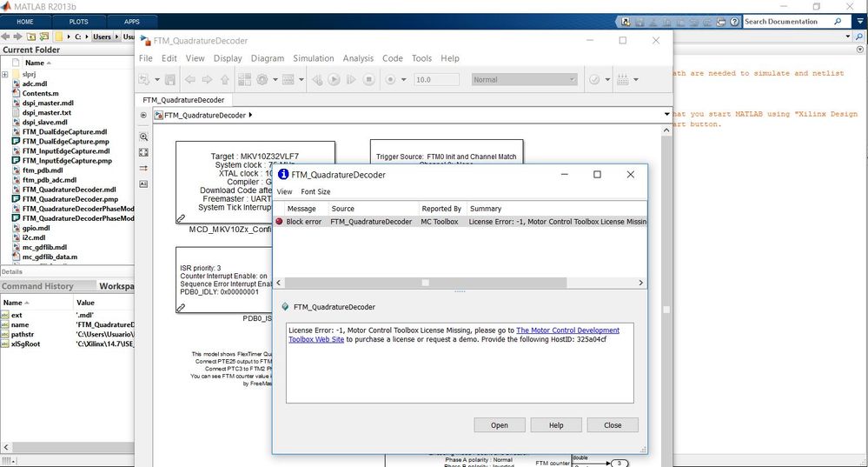Click the Up to Parent arrow icon
This screenshot has width=868, height=467.
click(x=225, y=80)
